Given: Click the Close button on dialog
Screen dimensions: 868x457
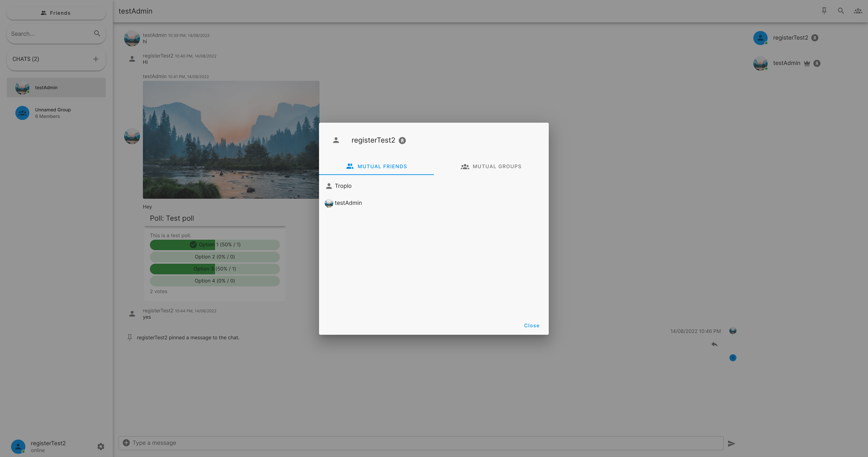Looking at the screenshot, I should tap(532, 325).
